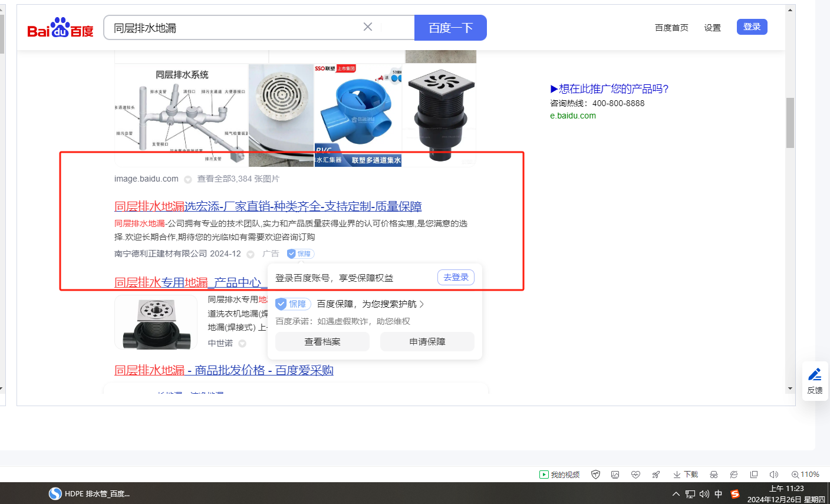Click the scrollbar up arrow of the page
Viewport: 830px width, 504px height.
click(790, 9)
